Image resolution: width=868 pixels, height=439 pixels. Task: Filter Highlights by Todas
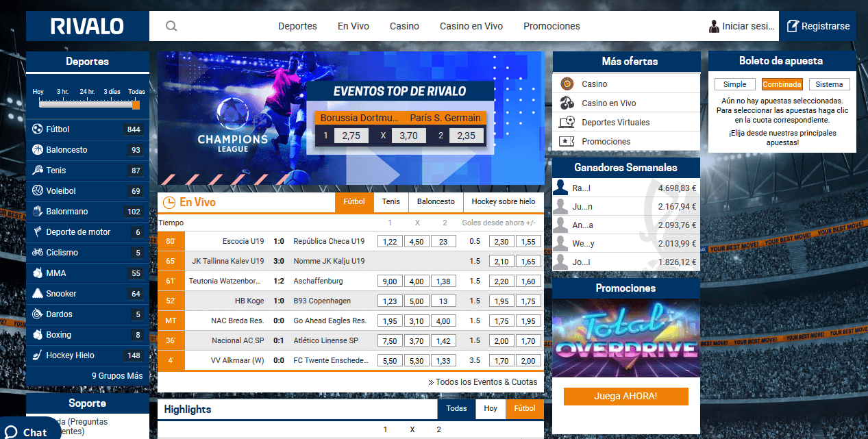point(457,409)
